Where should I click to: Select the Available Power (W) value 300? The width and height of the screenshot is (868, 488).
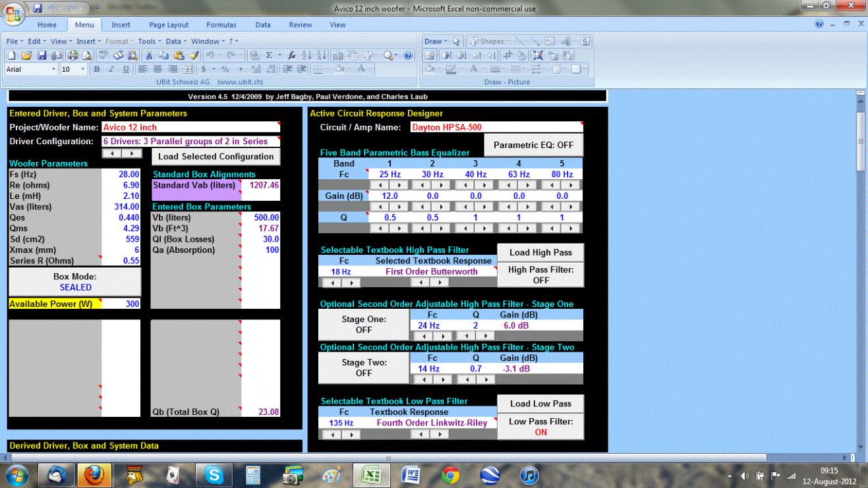click(121, 304)
